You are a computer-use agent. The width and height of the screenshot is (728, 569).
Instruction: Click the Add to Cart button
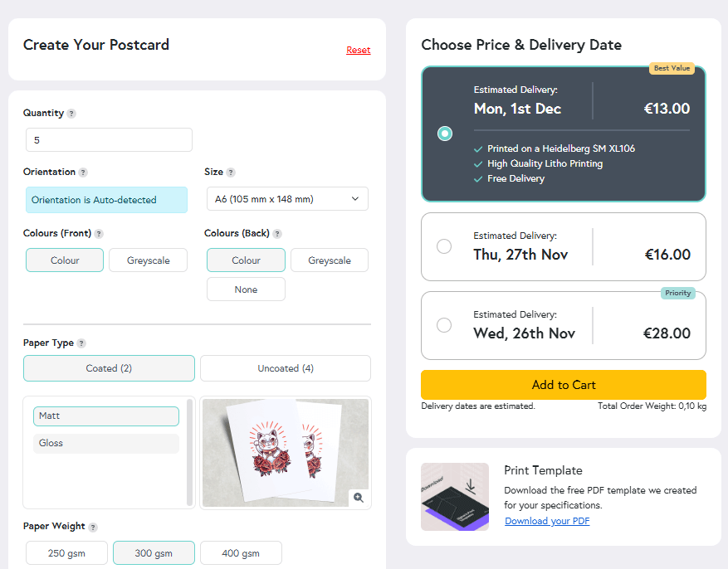point(563,385)
